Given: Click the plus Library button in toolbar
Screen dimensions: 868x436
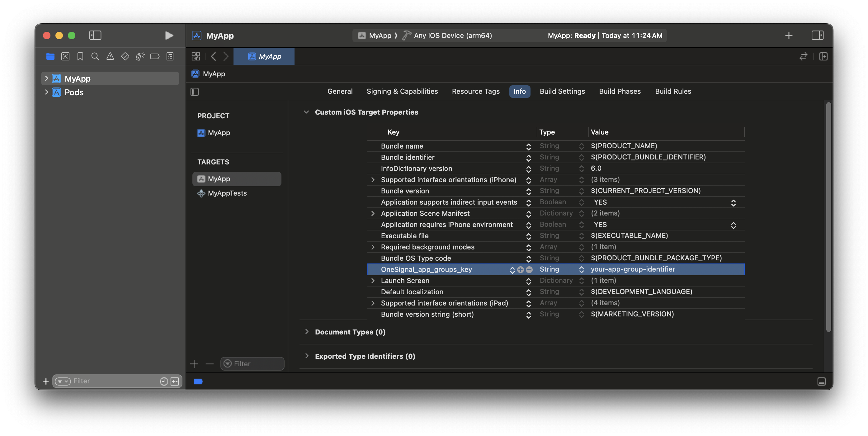Looking at the screenshot, I should pyautogui.click(x=789, y=36).
